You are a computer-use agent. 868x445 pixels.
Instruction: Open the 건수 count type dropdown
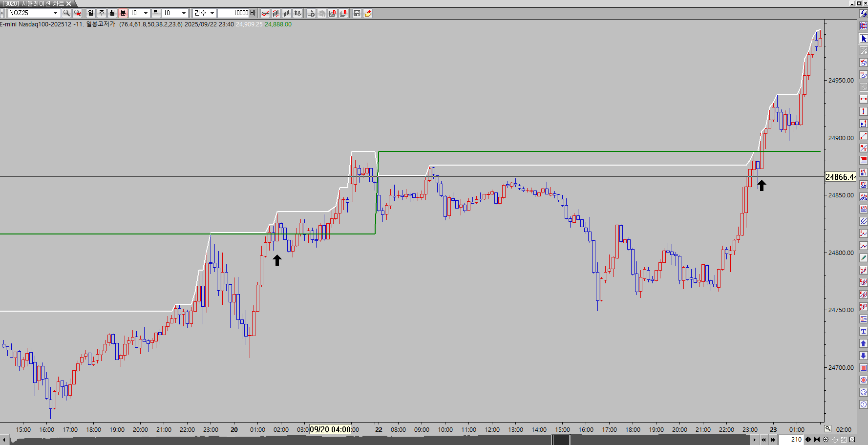point(212,13)
